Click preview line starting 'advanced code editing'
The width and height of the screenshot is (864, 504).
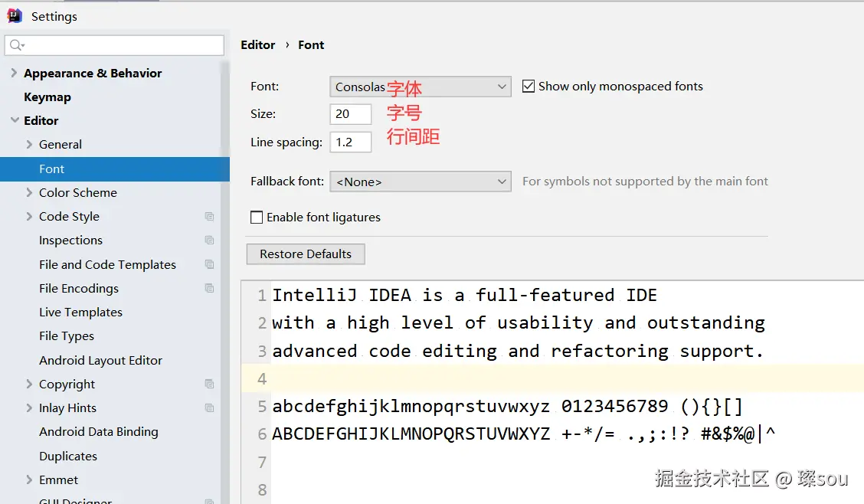(518, 351)
